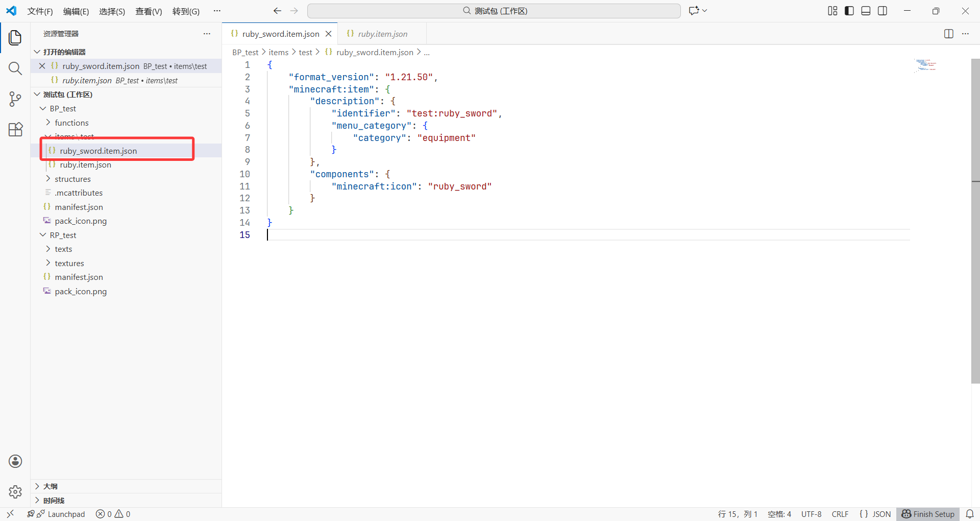This screenshot has width=980, height=521.
Task: Expand the functions folder
Action: (x=71, y=123)
